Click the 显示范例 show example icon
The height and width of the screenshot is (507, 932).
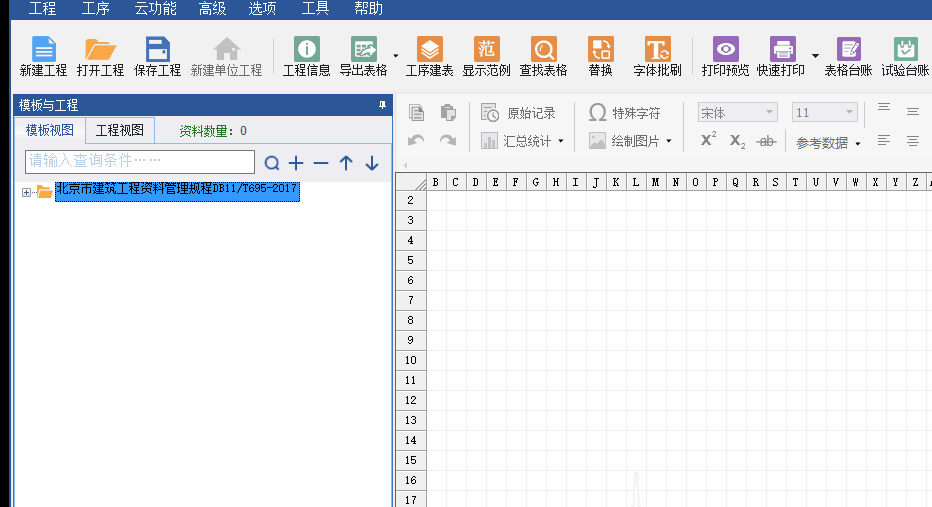[486, 56]
